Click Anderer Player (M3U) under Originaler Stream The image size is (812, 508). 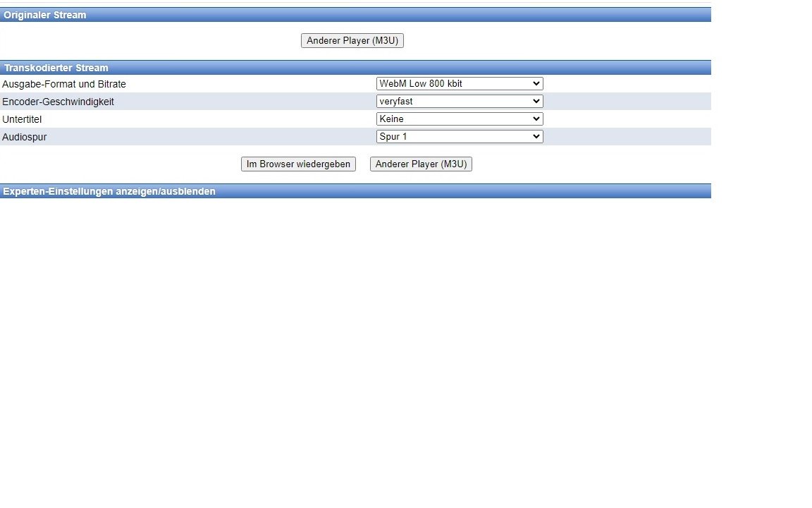click(x=352, y=41)
